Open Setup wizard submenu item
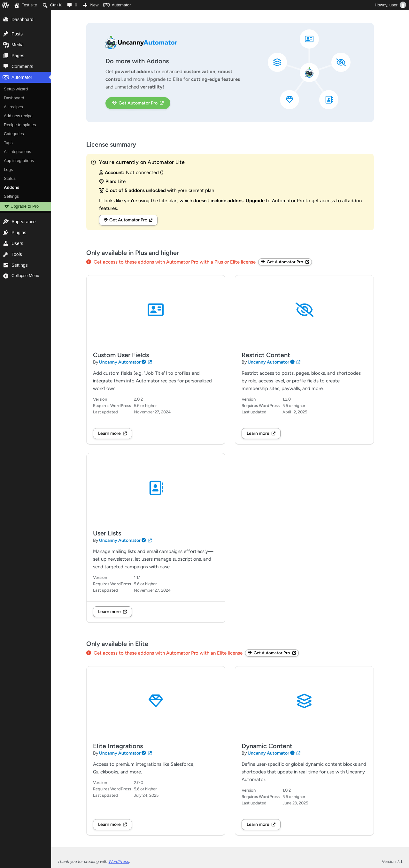 click(26, 89)
